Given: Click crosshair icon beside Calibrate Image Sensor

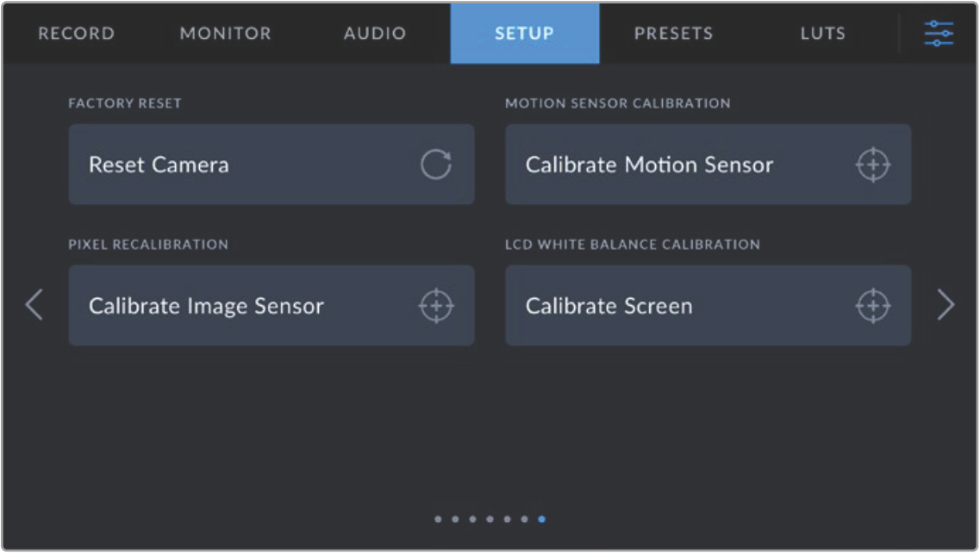Looking at the screenshot, I should coord(435,306).
